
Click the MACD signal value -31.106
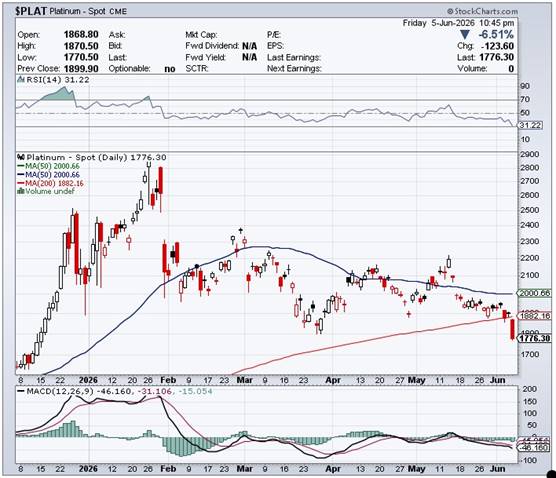[155, 391]
